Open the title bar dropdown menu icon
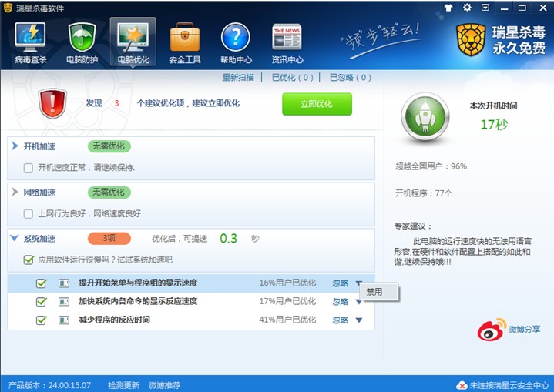554x392 pixels. 485,8
